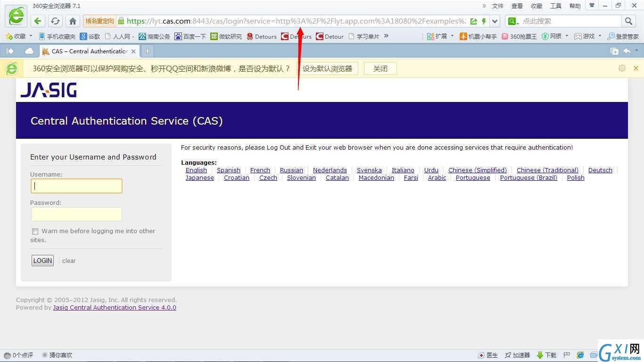
Task: Open the home page icon
Action: click(x=73, y=21)
